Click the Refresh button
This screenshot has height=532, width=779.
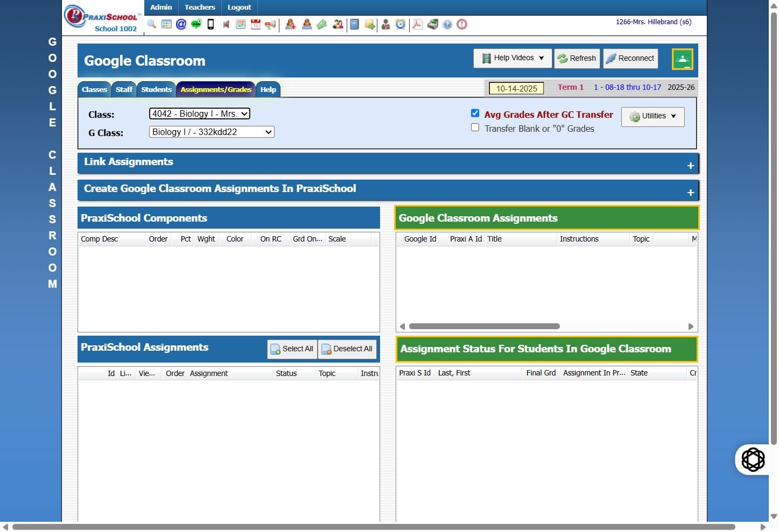point(577,58)
